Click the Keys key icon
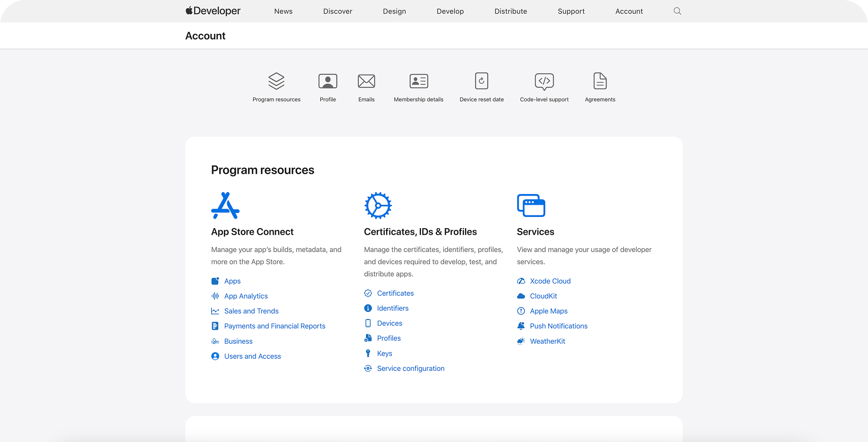 click(x=368, y=353)
